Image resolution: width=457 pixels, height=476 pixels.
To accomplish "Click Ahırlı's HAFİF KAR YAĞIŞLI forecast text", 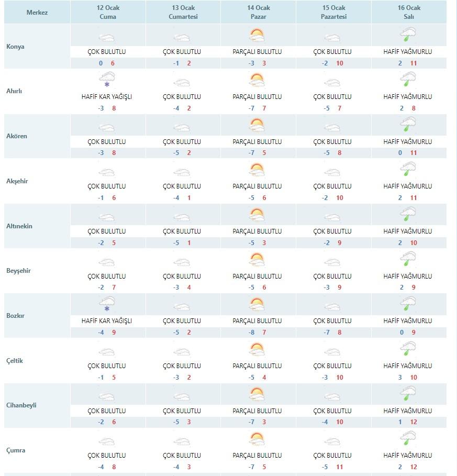I will click(x=107, y=96).
